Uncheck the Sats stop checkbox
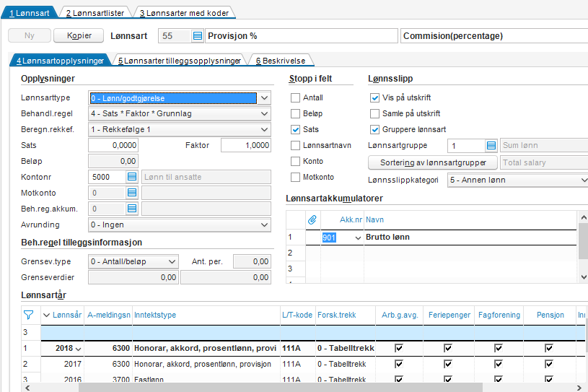588x392 pixels. click(296, 130)
